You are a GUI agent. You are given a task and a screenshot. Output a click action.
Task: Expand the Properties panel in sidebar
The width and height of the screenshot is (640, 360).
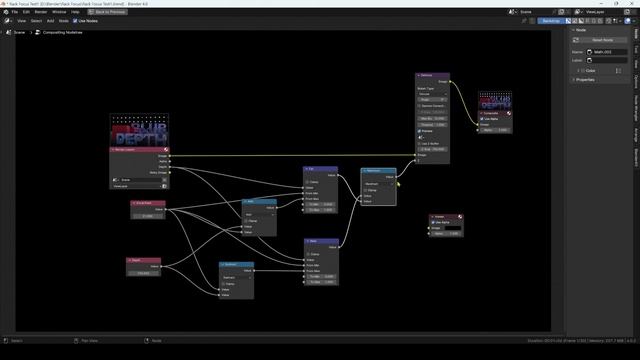(x=585, y=80)
